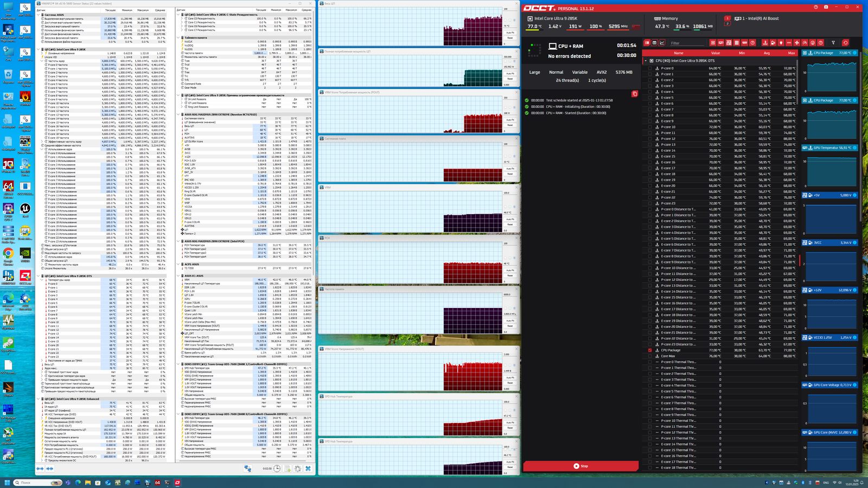
Task: Click the OCCT sensor Filter text field
Action: [x=687, y=43]
